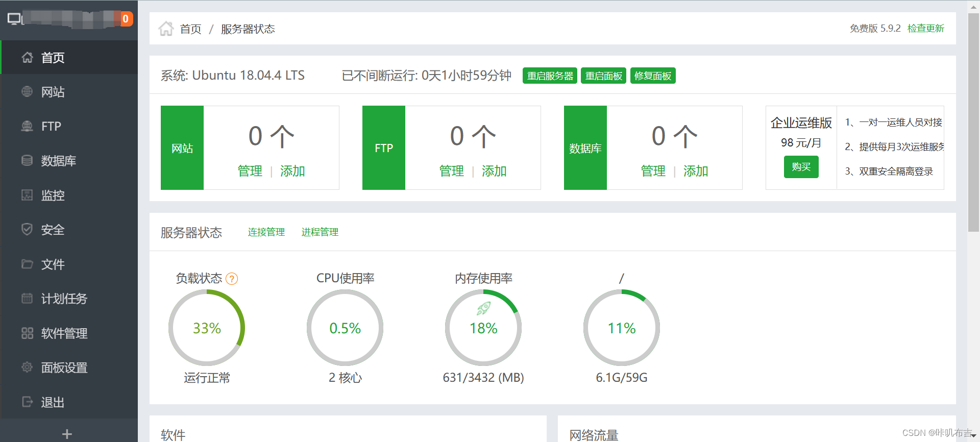The width and height of the screenshot is (980, 442).
Task: Open 首页 in the sidebar menu
Action: pyautogui.click(x=69, y=58)
